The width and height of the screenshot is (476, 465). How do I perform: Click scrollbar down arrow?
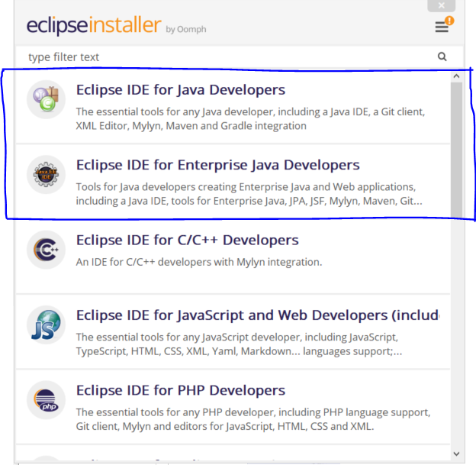pos(456,454)
